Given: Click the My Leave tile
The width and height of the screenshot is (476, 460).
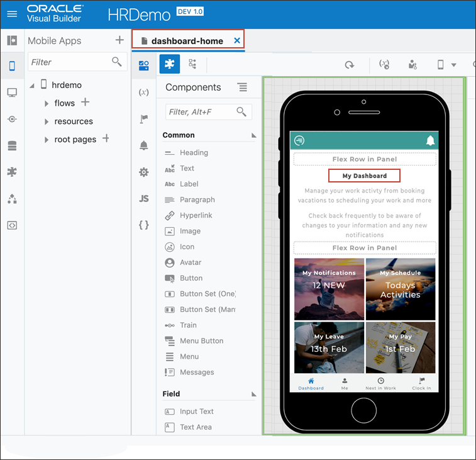Looking at the screenshot, I should click(x=329, y=347).
